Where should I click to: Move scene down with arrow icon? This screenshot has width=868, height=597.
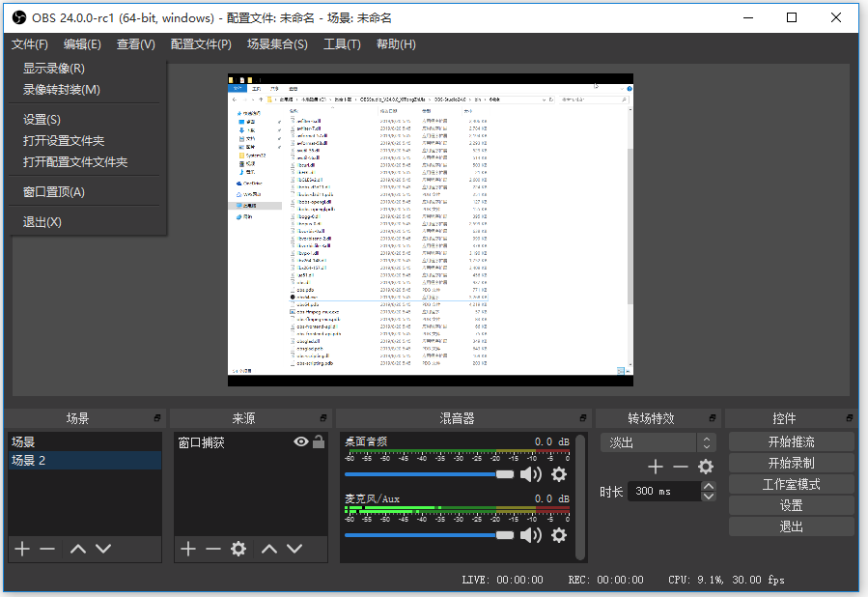click(102, 549)
